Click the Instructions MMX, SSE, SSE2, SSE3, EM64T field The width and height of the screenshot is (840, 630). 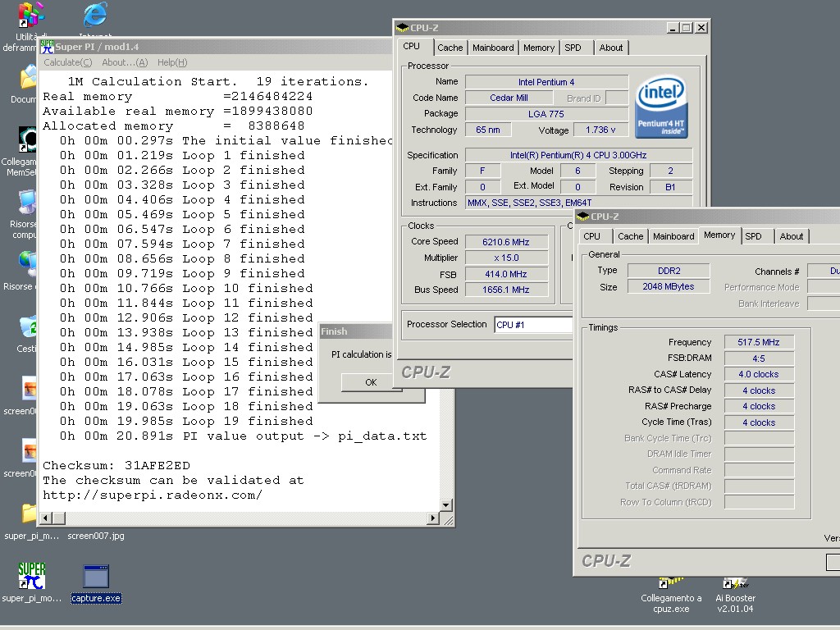click(578, 203)
